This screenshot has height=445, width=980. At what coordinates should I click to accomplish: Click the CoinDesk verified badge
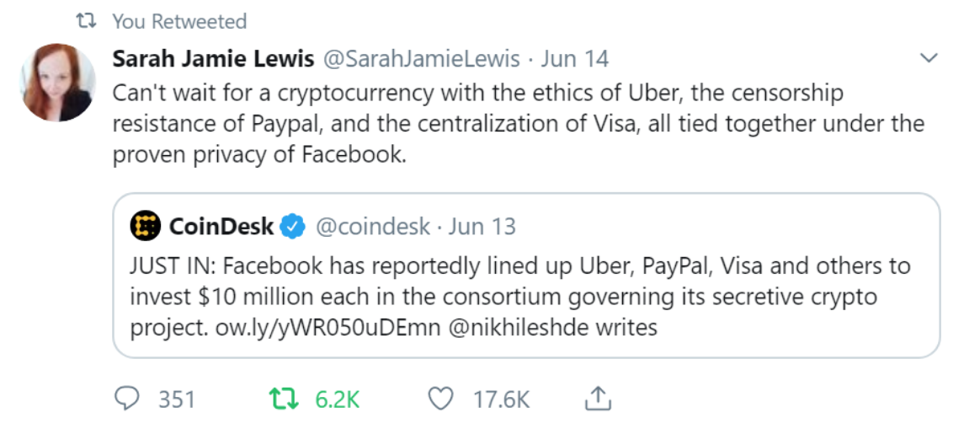coord(292,226)
